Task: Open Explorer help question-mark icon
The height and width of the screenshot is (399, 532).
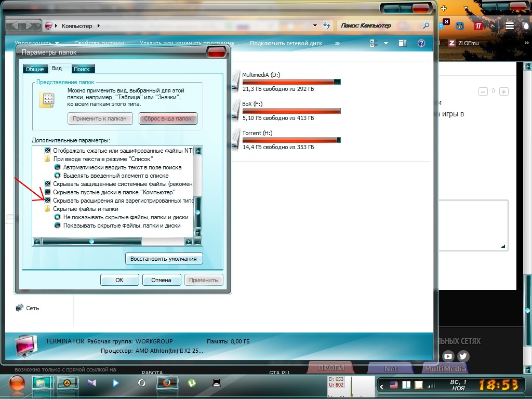Action: click(421, 43)
